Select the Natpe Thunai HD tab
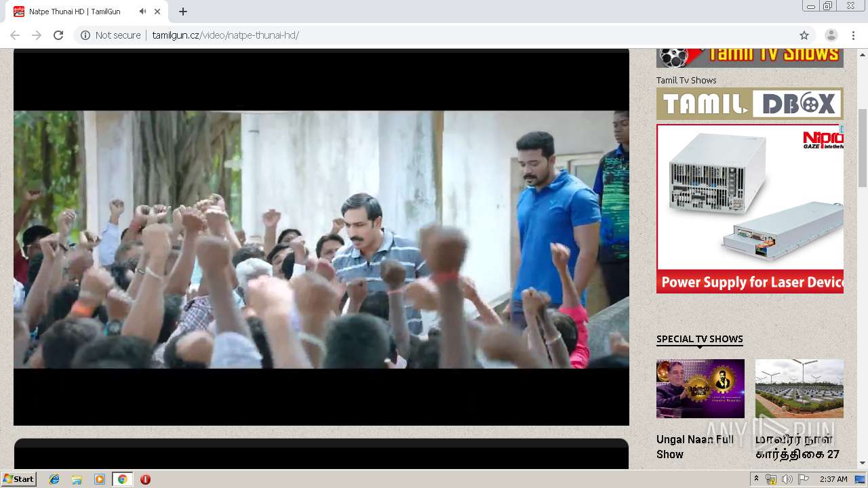The width and height of the screenshot is (868, 488). click(x=88, y=12)
